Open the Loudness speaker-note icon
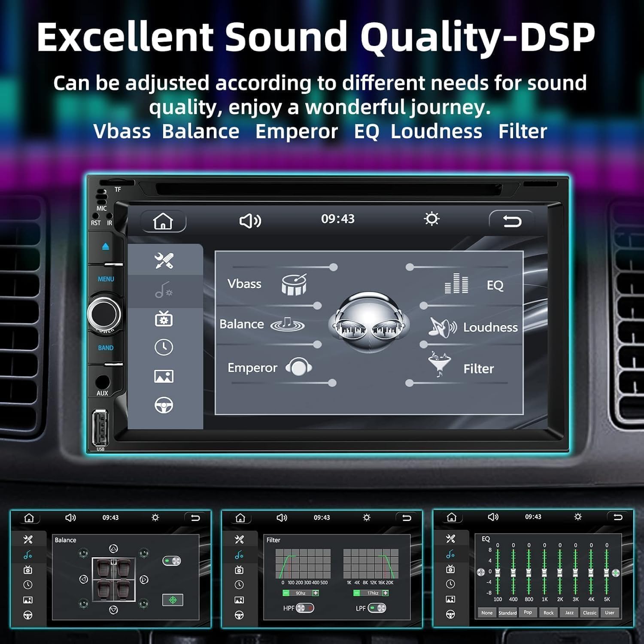 tap(443, 327)
